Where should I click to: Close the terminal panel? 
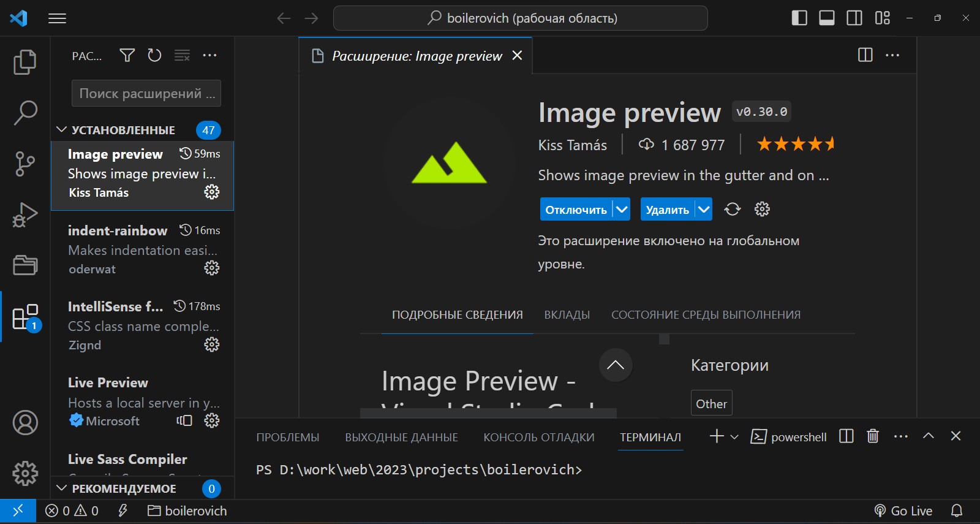point(956,436)
